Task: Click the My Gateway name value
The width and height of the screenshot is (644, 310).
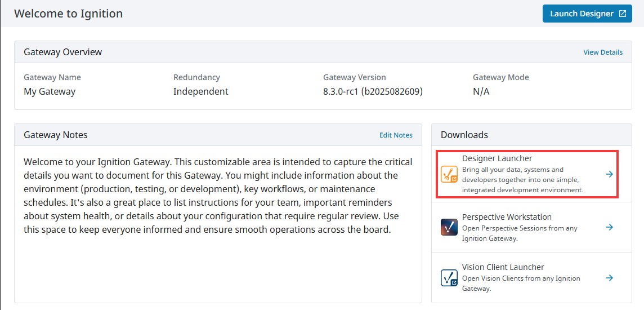Action: [50, 91]
